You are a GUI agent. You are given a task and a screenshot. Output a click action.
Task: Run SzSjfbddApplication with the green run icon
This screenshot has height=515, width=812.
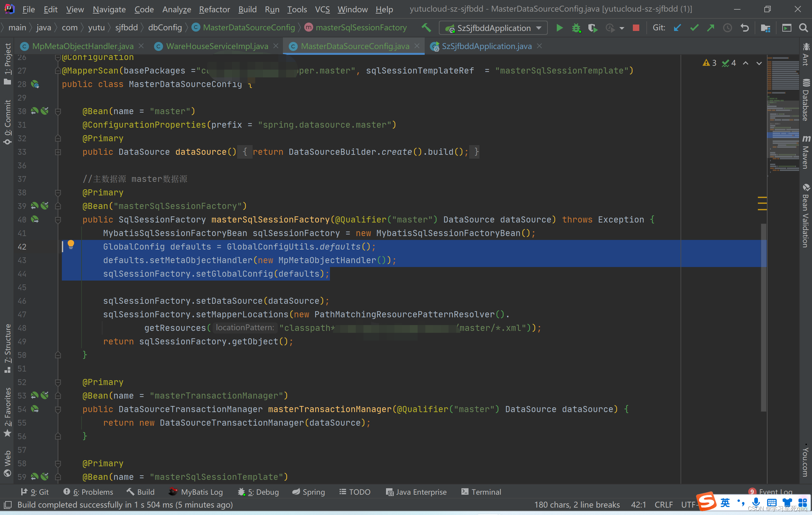coord(559,28)
